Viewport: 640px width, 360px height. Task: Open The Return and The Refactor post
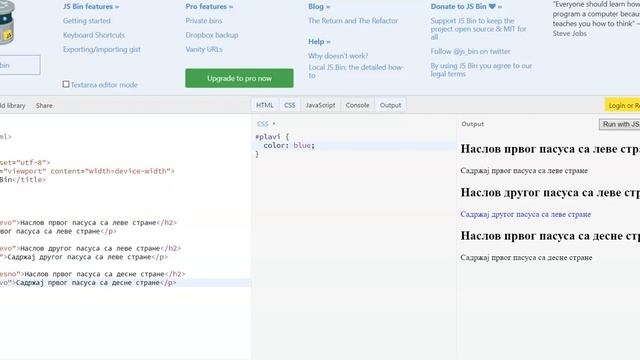[353, 21]
